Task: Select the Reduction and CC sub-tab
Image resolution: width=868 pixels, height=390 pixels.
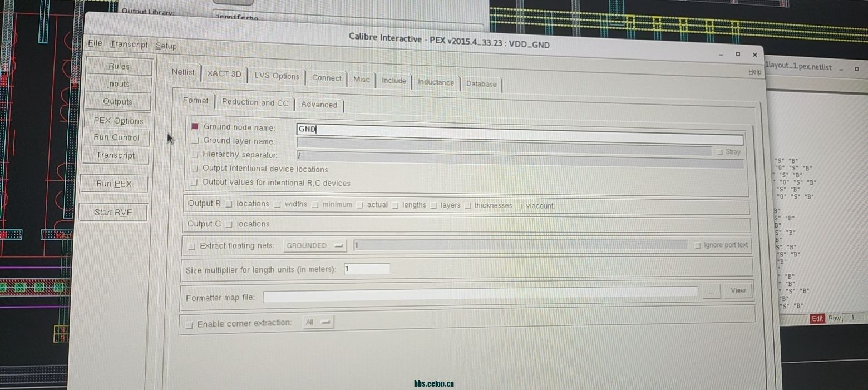Action: [x=255, y=103]
